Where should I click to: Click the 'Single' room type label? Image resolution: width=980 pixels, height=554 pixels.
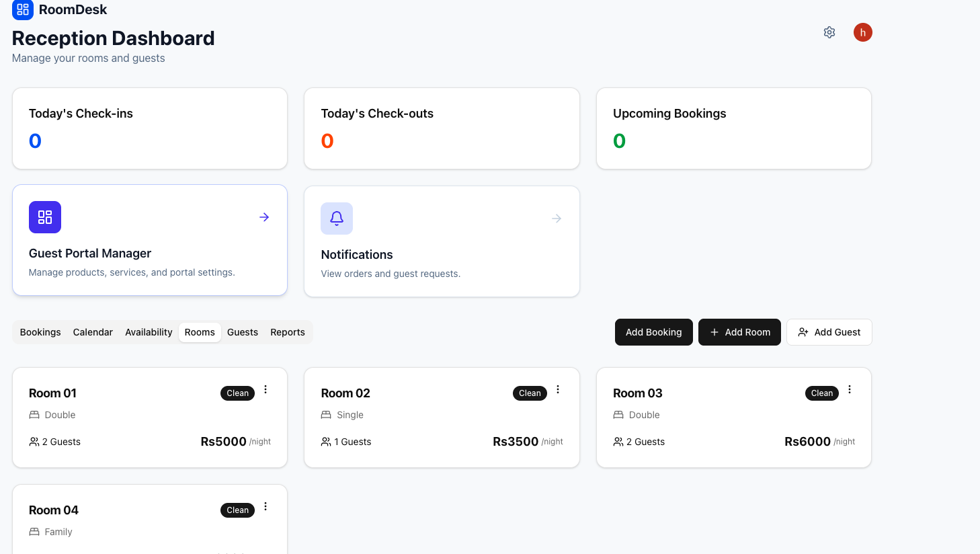[350, 415]
